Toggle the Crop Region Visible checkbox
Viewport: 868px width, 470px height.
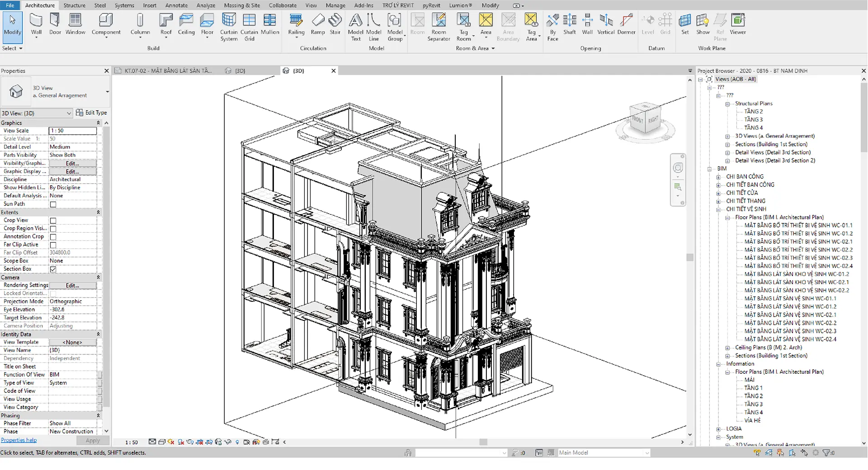click(x=53, y=229)
